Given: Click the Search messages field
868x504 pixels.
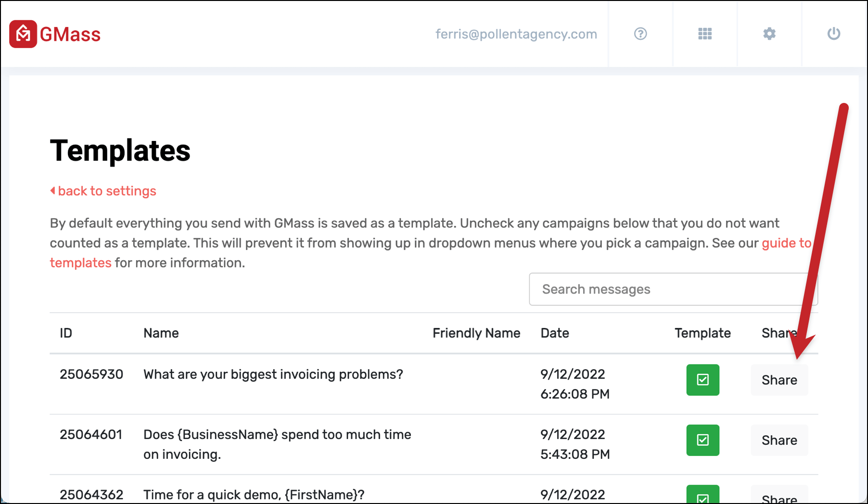Looking at the screenshot, I should (x=673, y=289).
